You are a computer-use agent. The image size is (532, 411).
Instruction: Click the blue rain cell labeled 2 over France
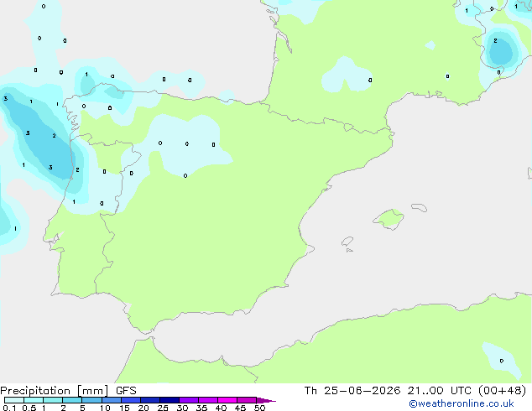pos(501,51)
